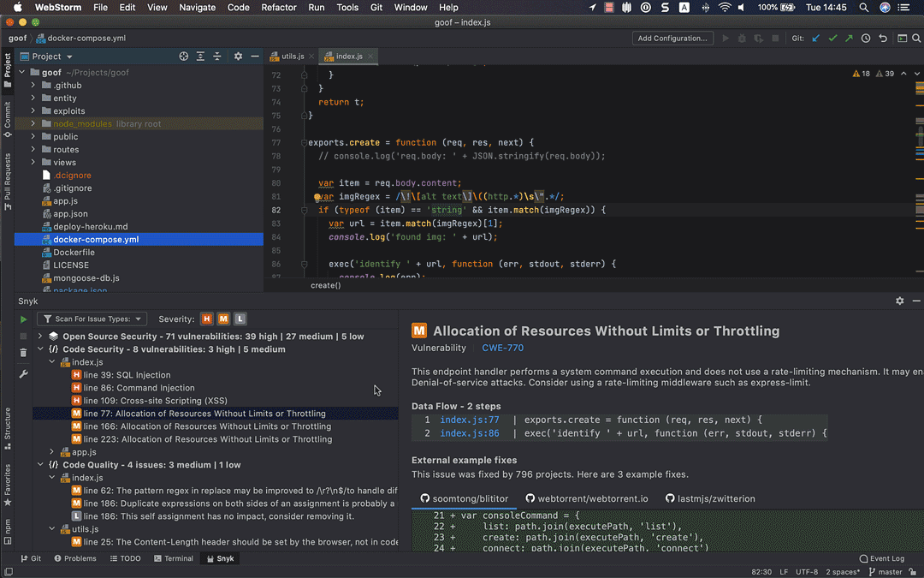The height and width of the screenshot is (578, 924).
Task: Hide Project panel with minus icon
Action: 255,56
